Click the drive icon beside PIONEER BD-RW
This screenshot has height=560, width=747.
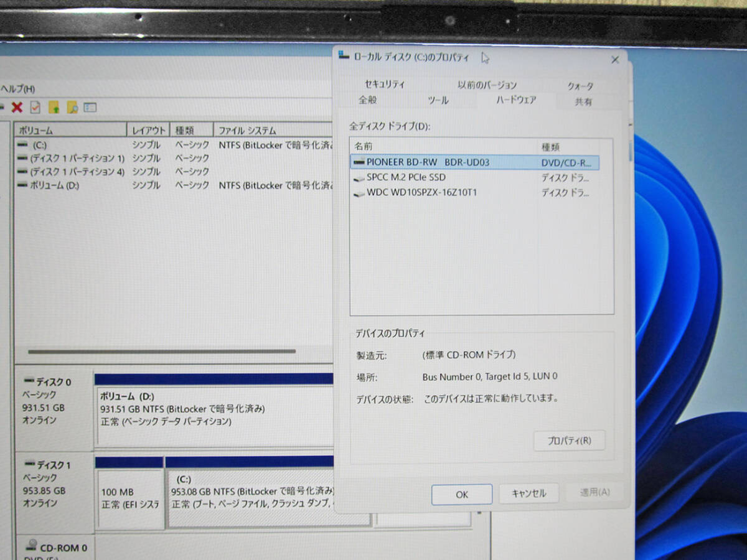pyautogui.click(x=359, y=162)
